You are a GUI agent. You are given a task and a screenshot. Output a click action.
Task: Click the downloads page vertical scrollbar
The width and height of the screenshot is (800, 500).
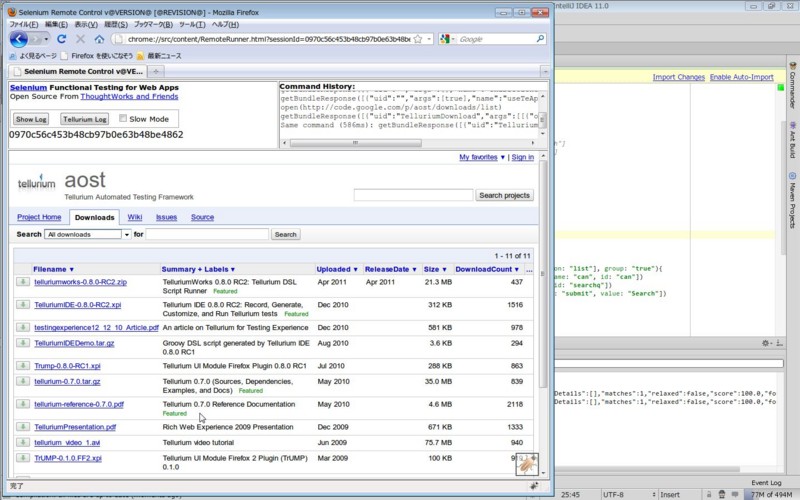pyautogui.click(x=543, y=276)
